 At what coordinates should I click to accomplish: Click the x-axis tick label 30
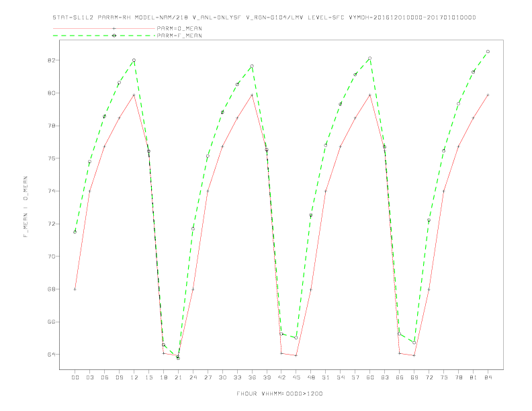[x=222, y=377]
